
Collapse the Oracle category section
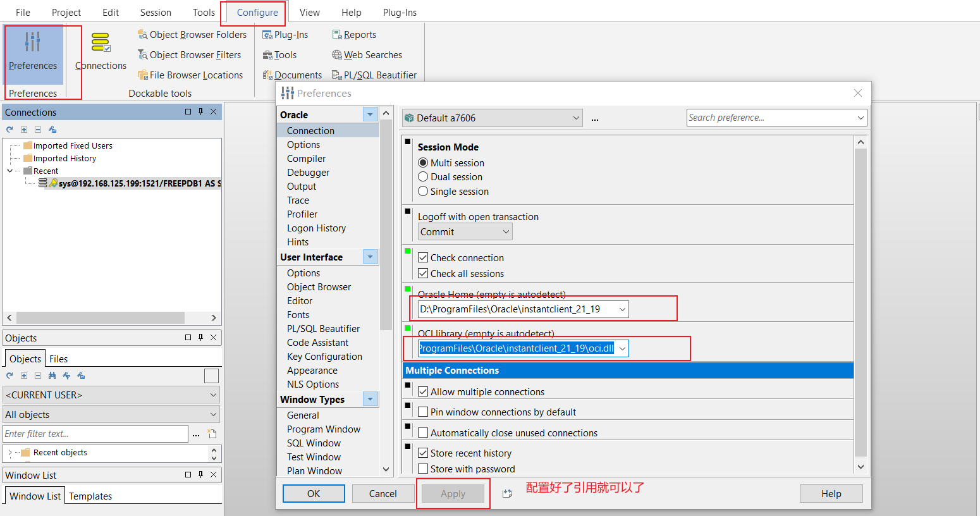(371, 114)
